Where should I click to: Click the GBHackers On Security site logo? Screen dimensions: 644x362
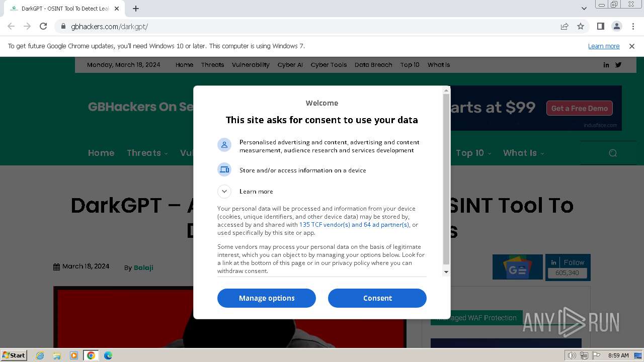[x=140, y=107]
